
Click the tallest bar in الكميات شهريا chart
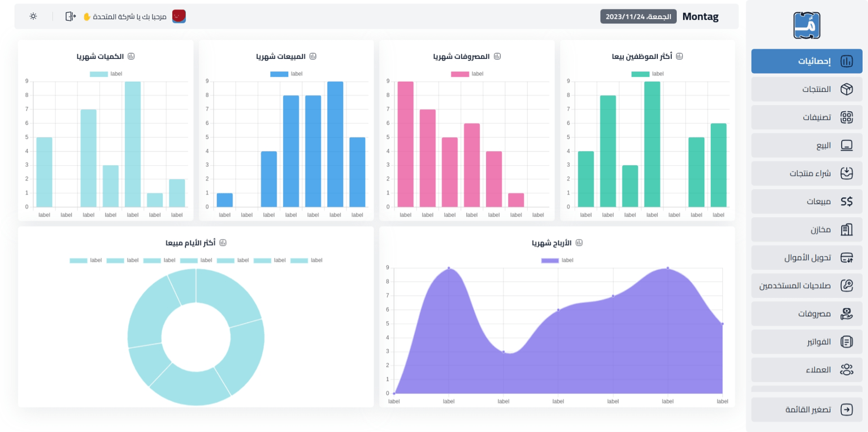coord(133,144)
